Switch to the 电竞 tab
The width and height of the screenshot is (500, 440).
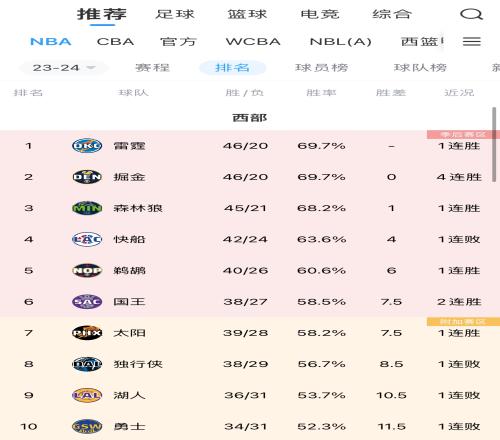[320, 14]
